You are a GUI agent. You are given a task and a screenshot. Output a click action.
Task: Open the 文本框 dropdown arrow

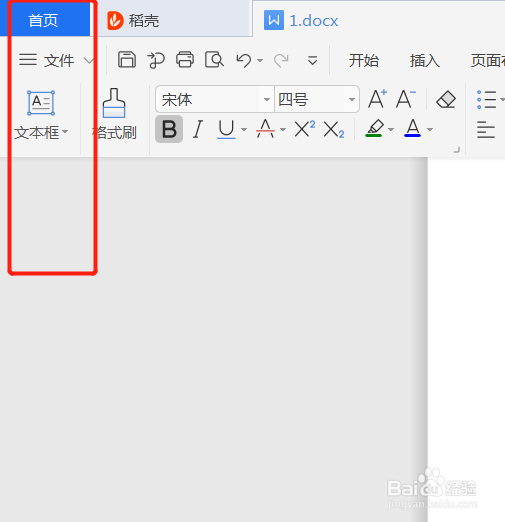tap(65, 132)
